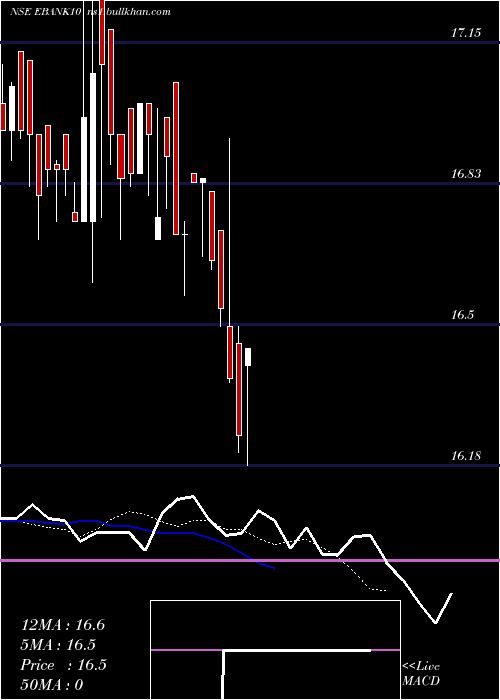Click the 16.18 price level label
The width and height of the screenshot is (500, 700).
pyautogui.click(x=466, y=456)
